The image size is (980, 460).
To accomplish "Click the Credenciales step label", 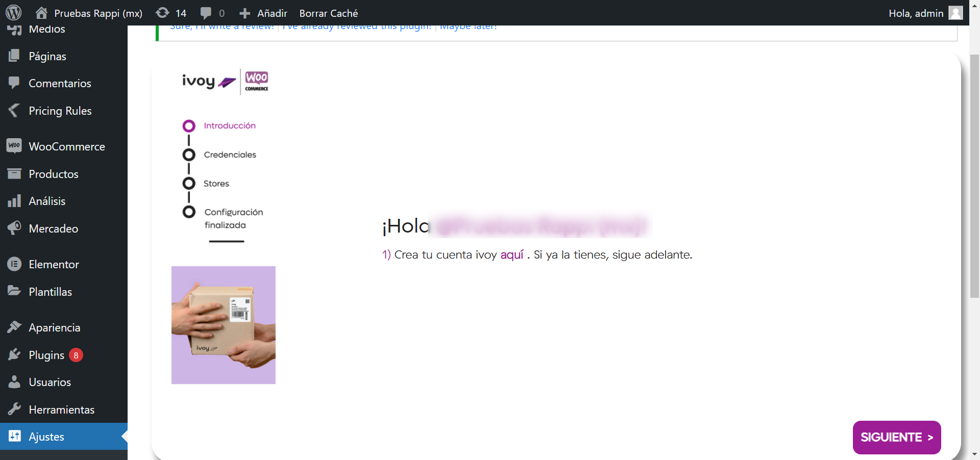I will click(x=230, y=155).
